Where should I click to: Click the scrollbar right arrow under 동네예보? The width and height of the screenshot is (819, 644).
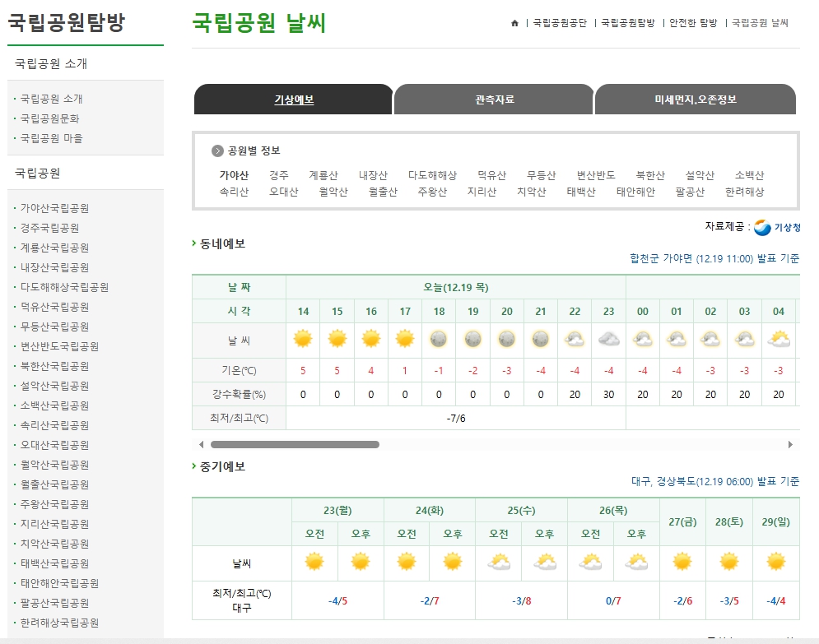pos(790,445)
